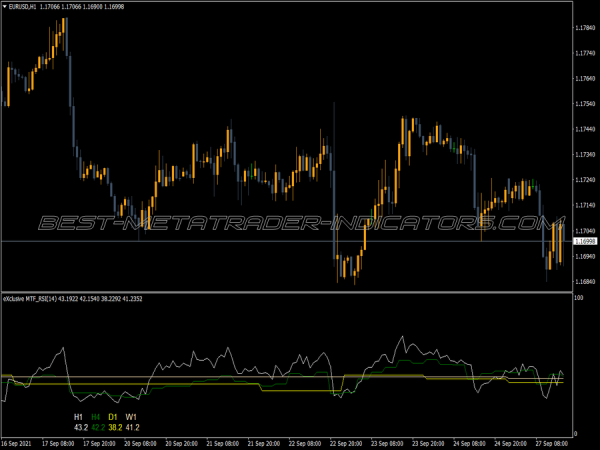Select the 24 Sep 20:00 time label

click(x=510, y=444)
